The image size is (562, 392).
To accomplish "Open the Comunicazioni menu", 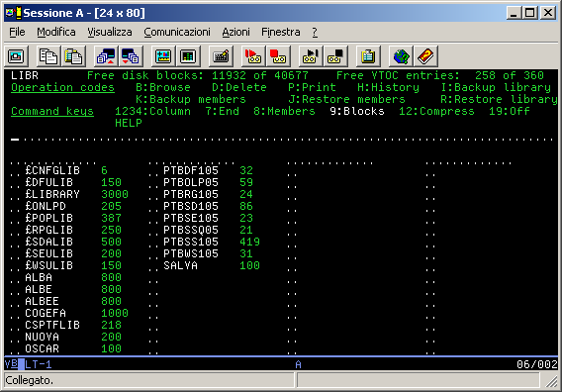I will 177,32.
